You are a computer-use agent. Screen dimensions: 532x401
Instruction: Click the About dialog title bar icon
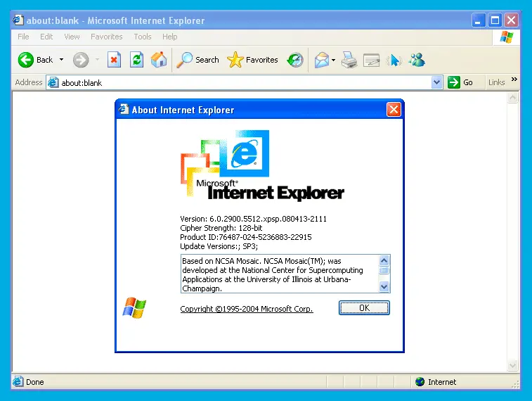(x=124, y=109)
